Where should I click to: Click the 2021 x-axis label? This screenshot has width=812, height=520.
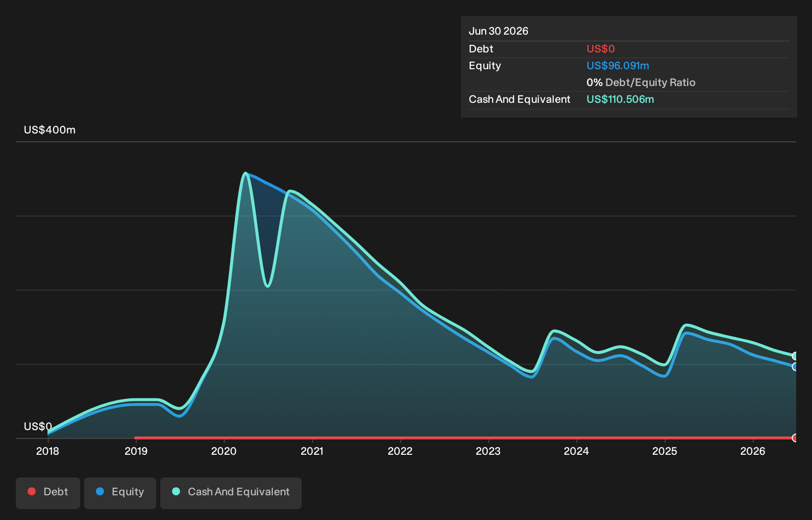312,451
